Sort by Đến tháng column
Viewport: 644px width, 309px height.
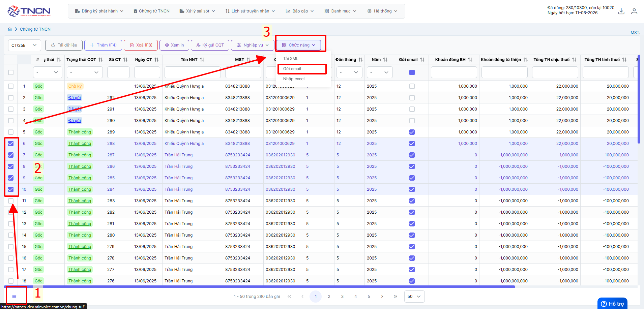coord(360,60)
